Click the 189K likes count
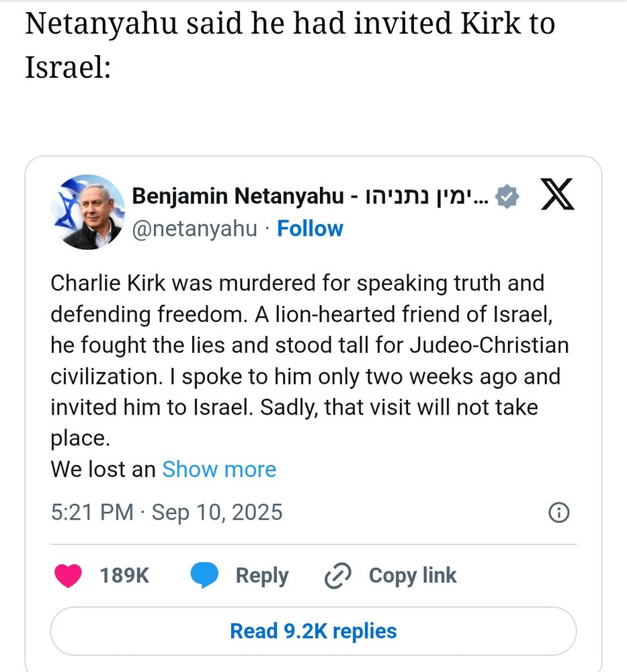Screen dimensions: 627x672 tap(124, 576)
